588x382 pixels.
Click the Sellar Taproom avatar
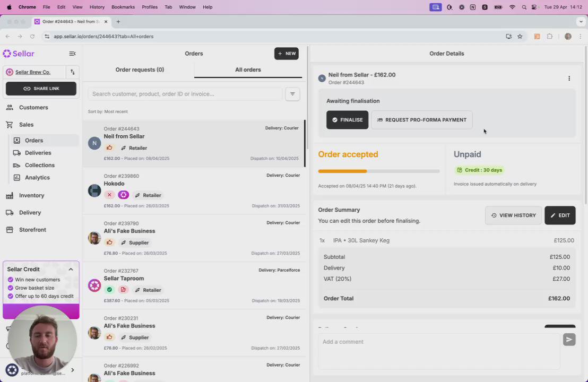94,285
